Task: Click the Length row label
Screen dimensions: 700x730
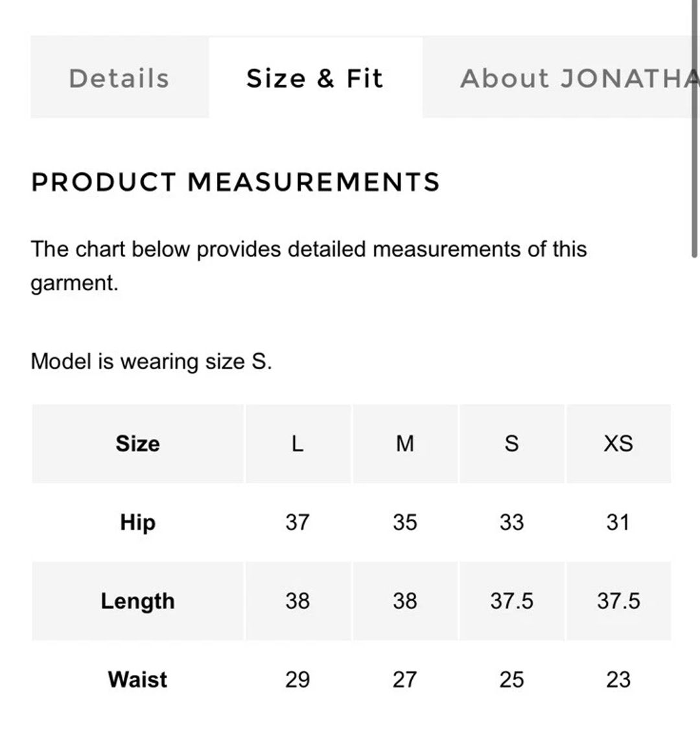Action: (137, 601)
